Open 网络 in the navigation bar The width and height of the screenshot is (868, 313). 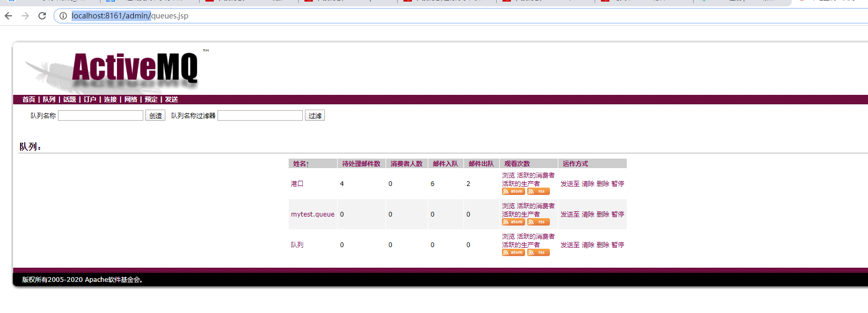131,100
